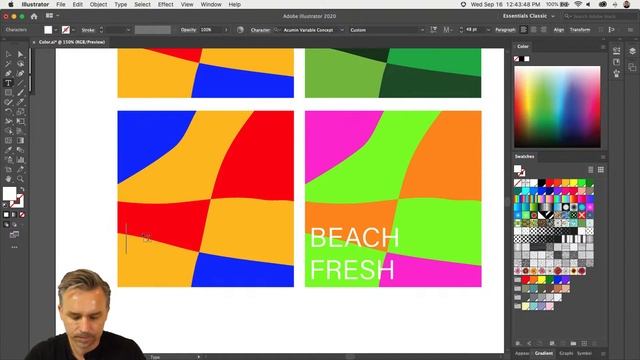Open the Align panel link
640x360 pixels.
click(x=559, y=30)
